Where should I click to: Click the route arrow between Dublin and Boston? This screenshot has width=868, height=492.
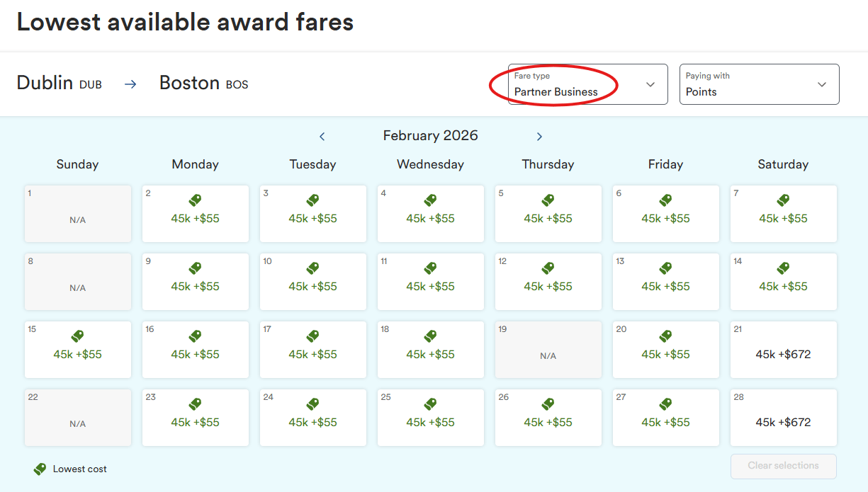coord(130,84)
